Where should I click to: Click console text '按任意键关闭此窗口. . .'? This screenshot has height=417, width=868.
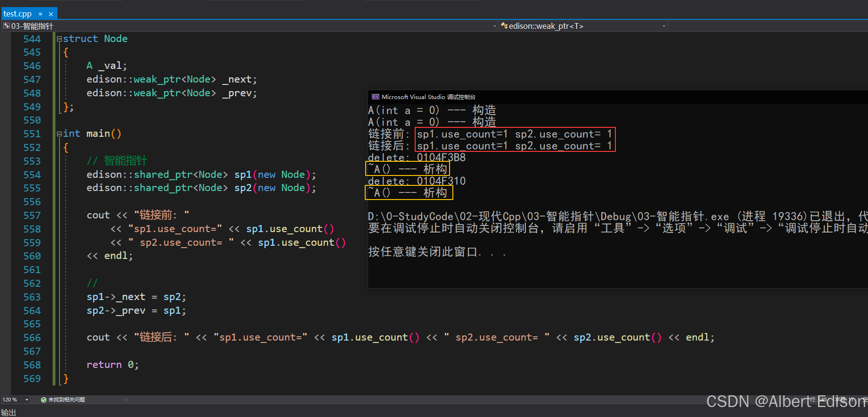coord(437,252)
